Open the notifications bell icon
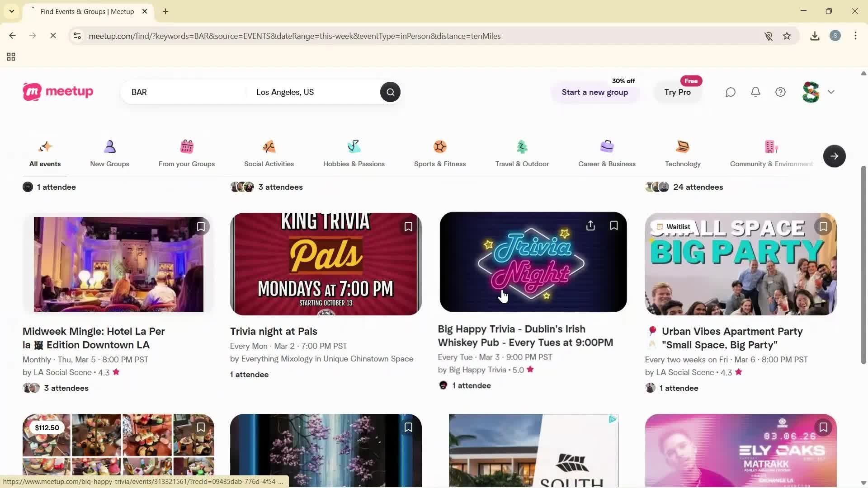This screenshot has width=868, height=488. pos(755,92)
